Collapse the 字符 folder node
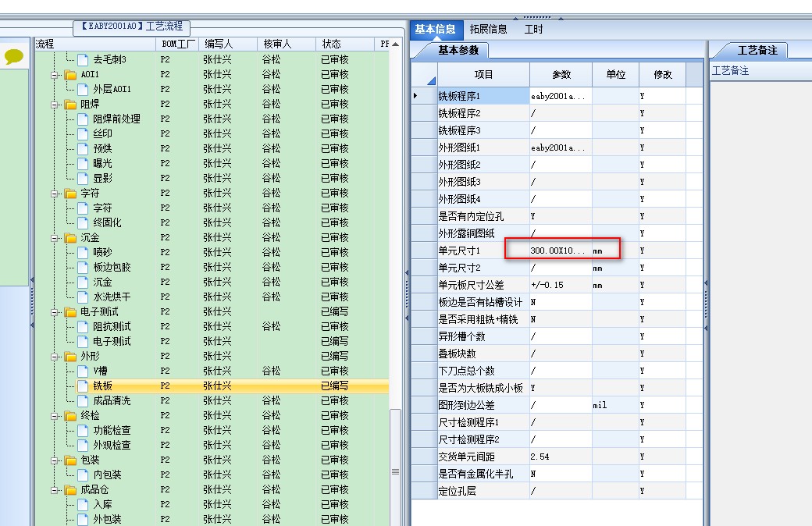The image size is (812, 526). (x=55, y=194)
